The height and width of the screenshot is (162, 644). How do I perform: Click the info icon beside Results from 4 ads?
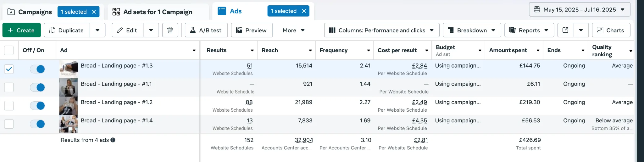click(113, 140)
